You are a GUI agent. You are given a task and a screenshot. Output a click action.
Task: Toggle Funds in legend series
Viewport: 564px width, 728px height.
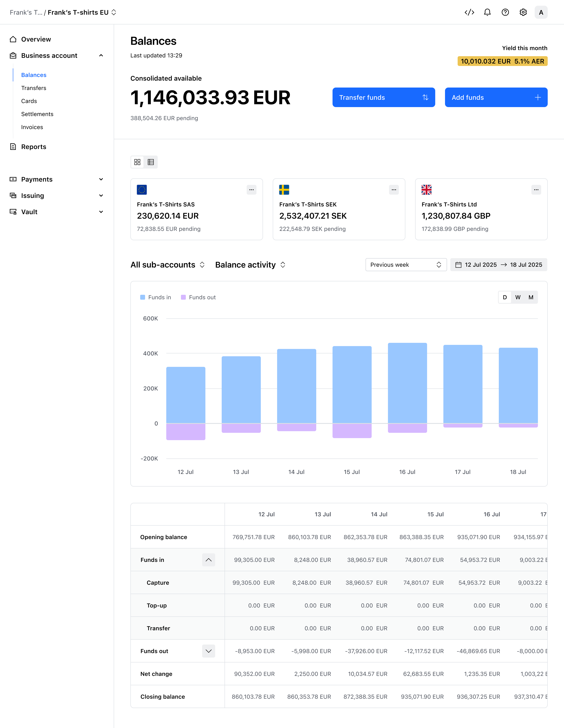coord(155,297)
